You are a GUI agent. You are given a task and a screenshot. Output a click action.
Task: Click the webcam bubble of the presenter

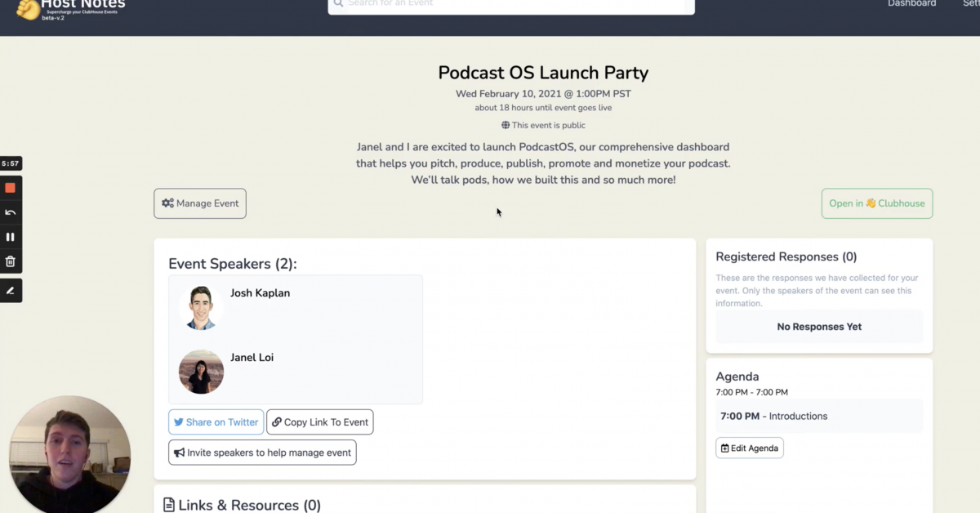(x=69, y=455)
